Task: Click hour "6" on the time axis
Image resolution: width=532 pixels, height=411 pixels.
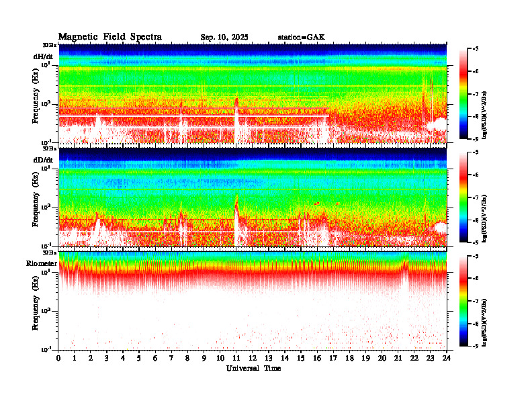Action: click(x=155, y=358)
